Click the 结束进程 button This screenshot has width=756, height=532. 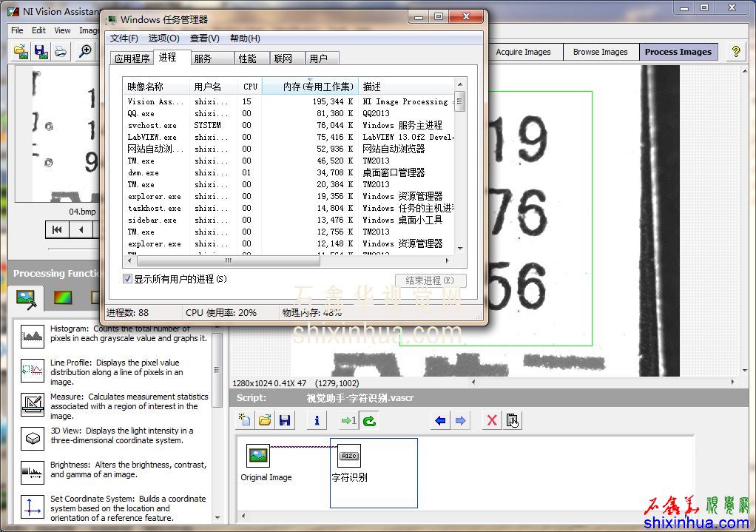431,280
